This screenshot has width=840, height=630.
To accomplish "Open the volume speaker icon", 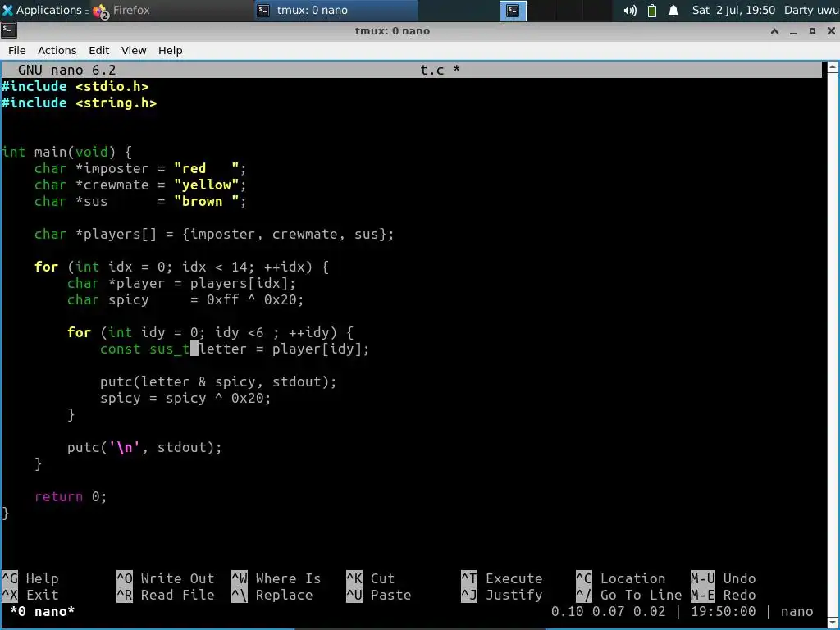I will pyautogui.click(x=630, y=11).
